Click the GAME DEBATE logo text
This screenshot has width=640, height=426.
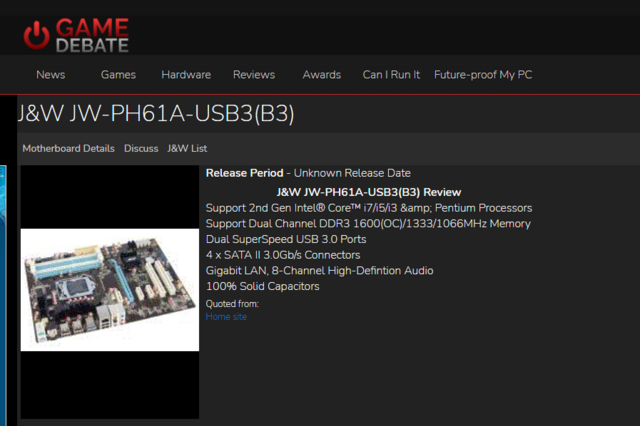[92, 32]
